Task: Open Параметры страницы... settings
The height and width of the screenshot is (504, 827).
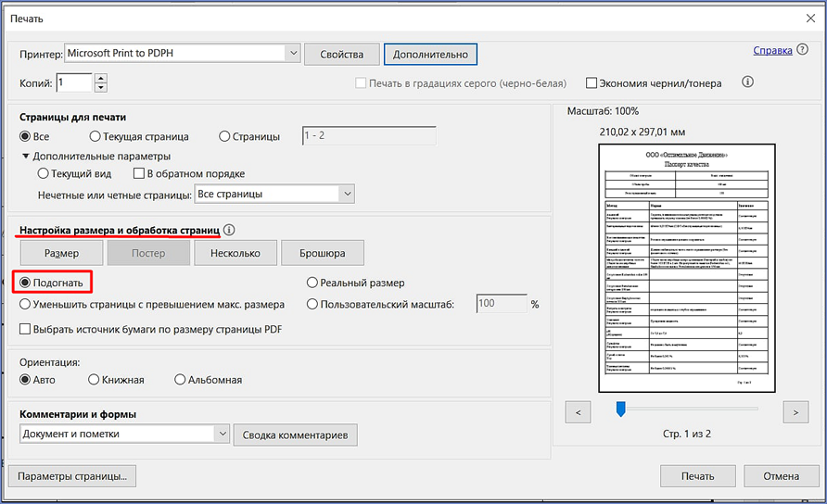Action: pos(72,476)
